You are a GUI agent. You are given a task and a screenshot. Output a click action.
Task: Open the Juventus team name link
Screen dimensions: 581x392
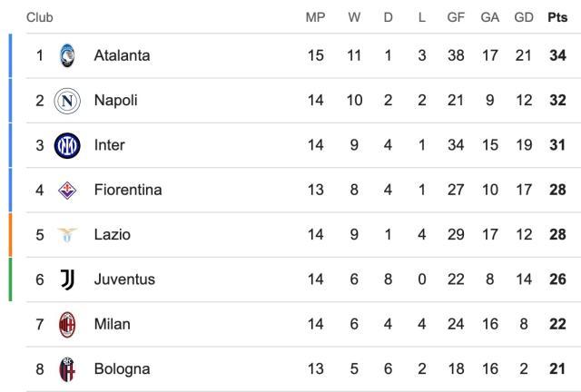(124, 279)
